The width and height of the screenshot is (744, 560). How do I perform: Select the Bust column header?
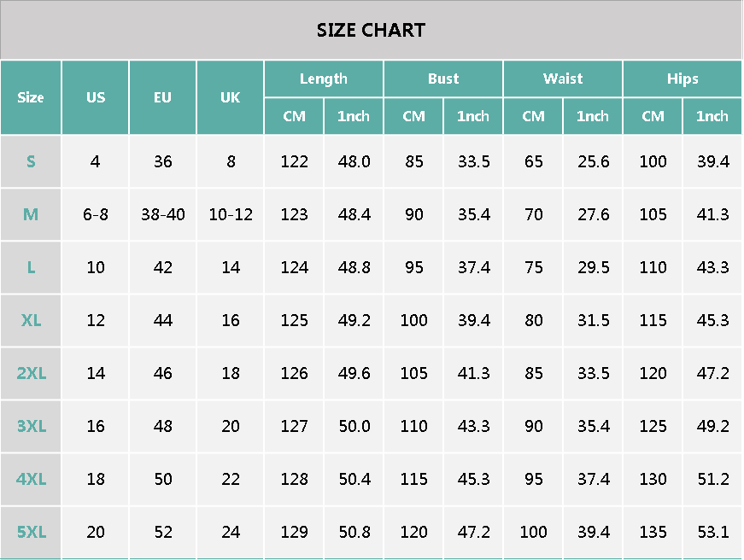pos(443,79)
